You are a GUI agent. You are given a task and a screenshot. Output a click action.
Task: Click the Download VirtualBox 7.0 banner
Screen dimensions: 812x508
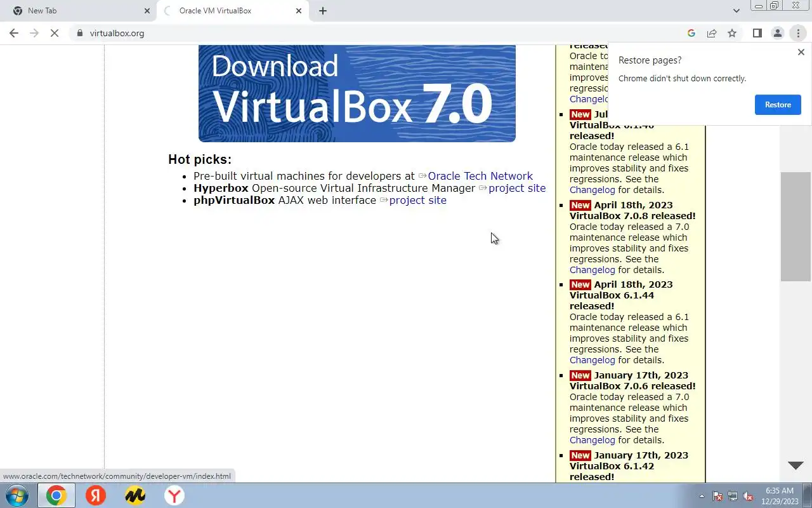click(x=357, y=93)
